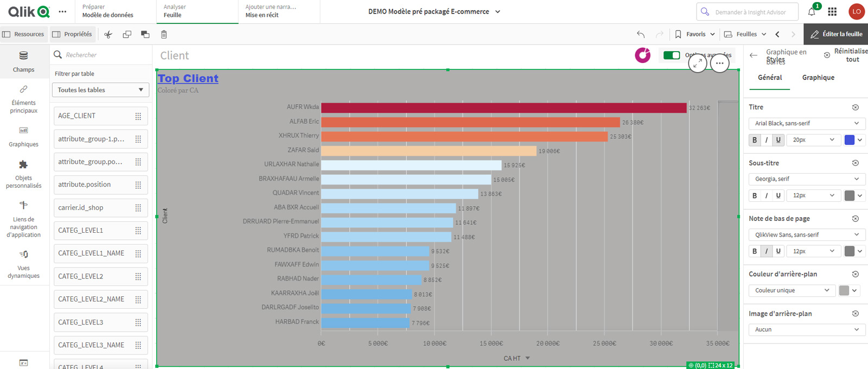Open the Ressources panel tab
The height and width of the screenshot is (369, 868).
click(24, 34)
